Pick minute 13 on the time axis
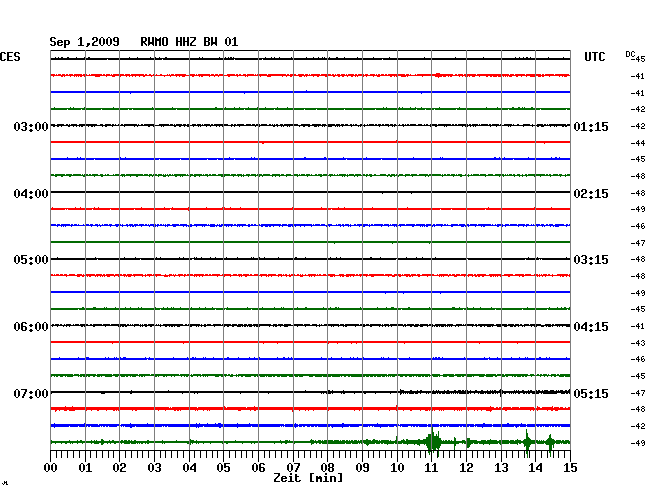The image size is (650, 494). tap(501, 468)
